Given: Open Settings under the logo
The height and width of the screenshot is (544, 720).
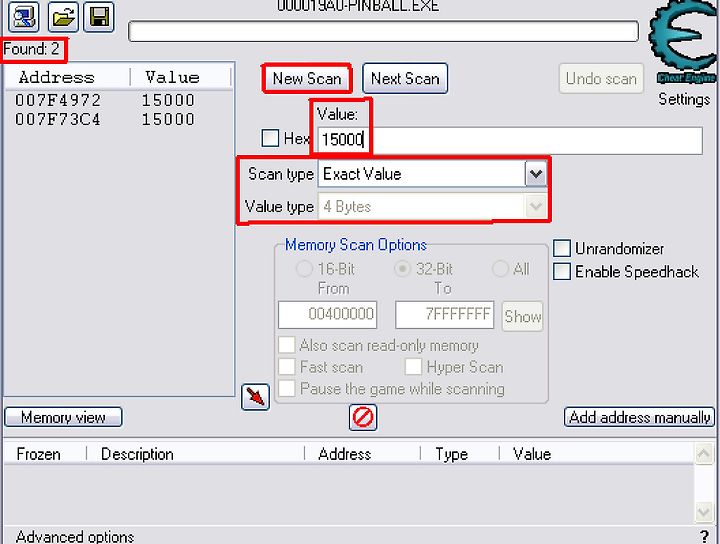Looking at the screenshot, I should tap(684, 99).
